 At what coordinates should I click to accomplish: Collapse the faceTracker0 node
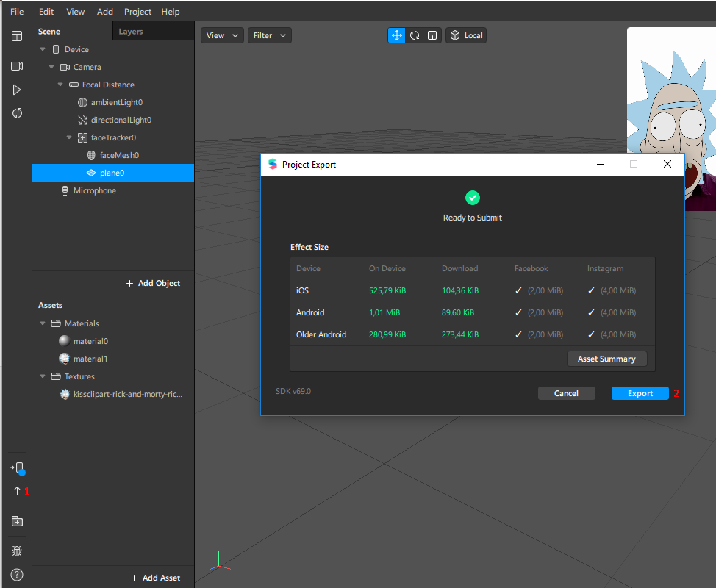point(69,137)
